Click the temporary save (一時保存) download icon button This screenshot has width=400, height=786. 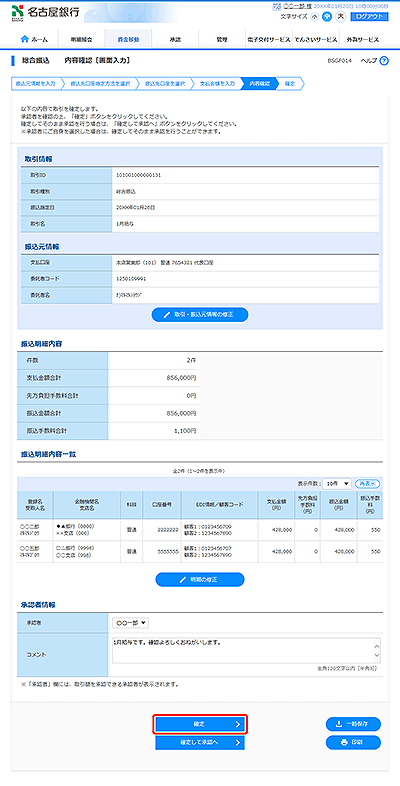coord(353,724)
